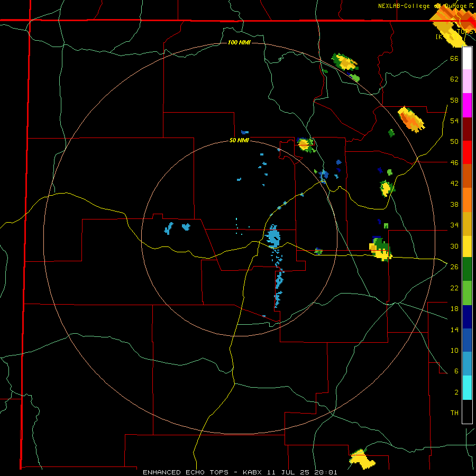Click the "10" scale value label

point(454,350)
